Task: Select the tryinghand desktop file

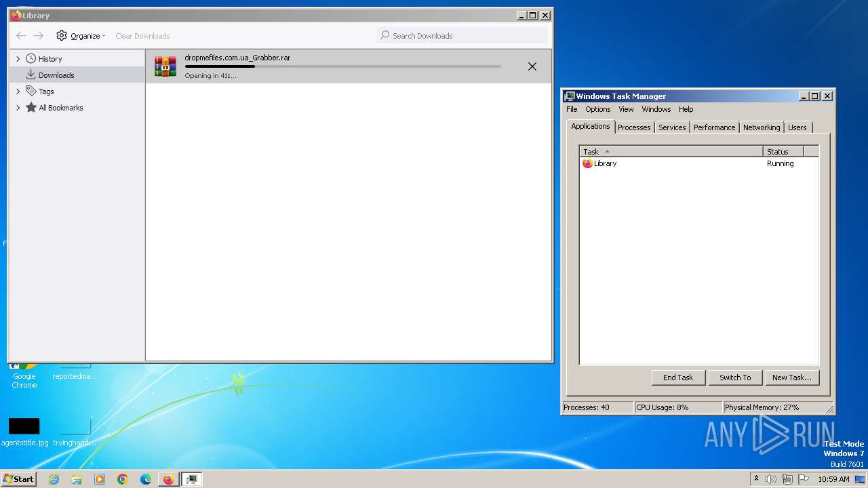Action: point(75,431)
